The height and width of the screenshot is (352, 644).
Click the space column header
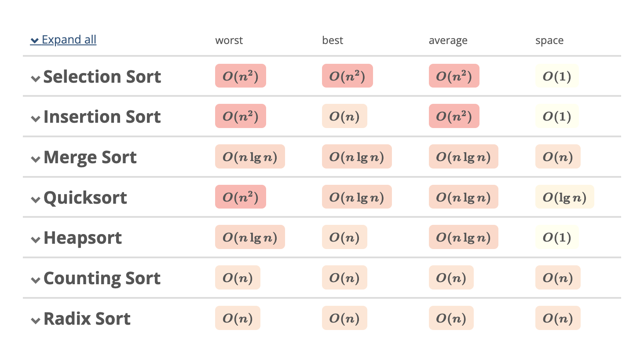(549, 40)
